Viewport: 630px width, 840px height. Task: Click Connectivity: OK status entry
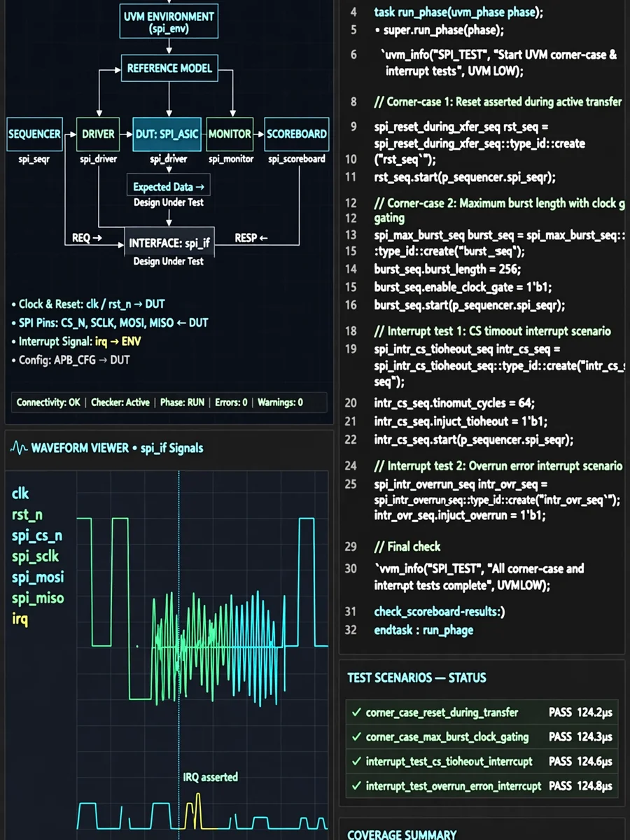[x=48, y=402]
